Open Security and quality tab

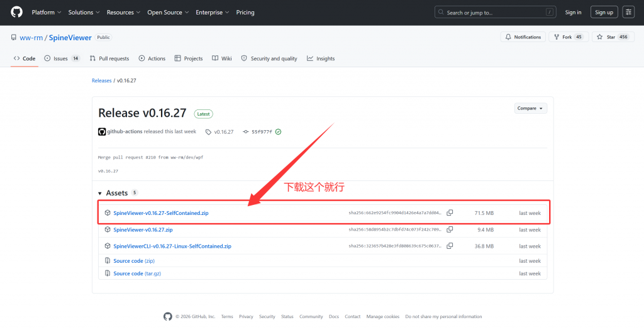click(269, 58)
